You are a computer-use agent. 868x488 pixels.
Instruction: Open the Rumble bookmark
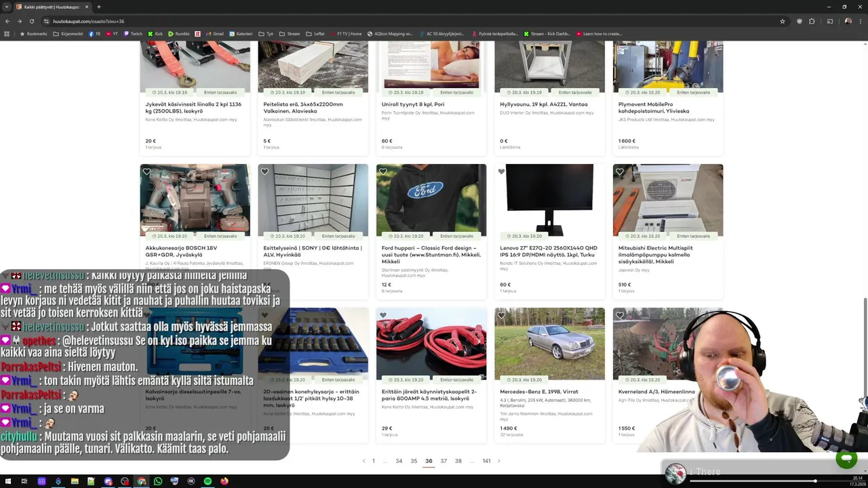coord(179,33)
